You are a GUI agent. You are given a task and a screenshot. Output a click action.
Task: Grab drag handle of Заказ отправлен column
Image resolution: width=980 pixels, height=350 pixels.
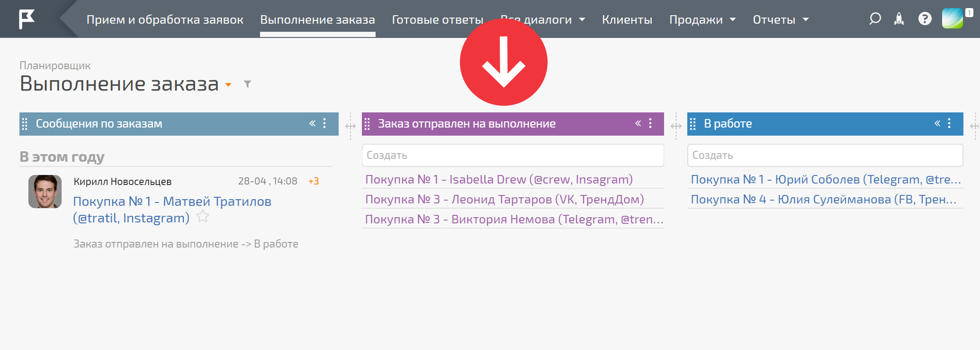point(367,124)
